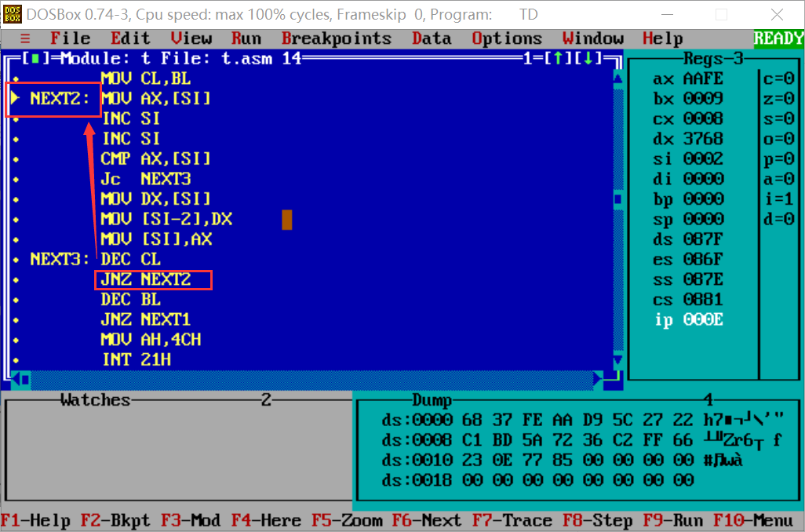Click the breakpoint dot beside JNZ NEXT1
The height and width of the screenshot is (532, 805).
pyautogui.click(x=16, y=320)
